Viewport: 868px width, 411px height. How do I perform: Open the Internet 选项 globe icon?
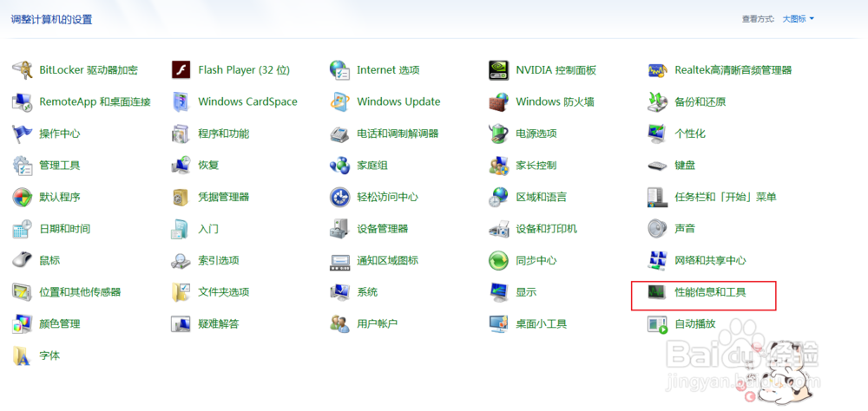coord(339,70)
